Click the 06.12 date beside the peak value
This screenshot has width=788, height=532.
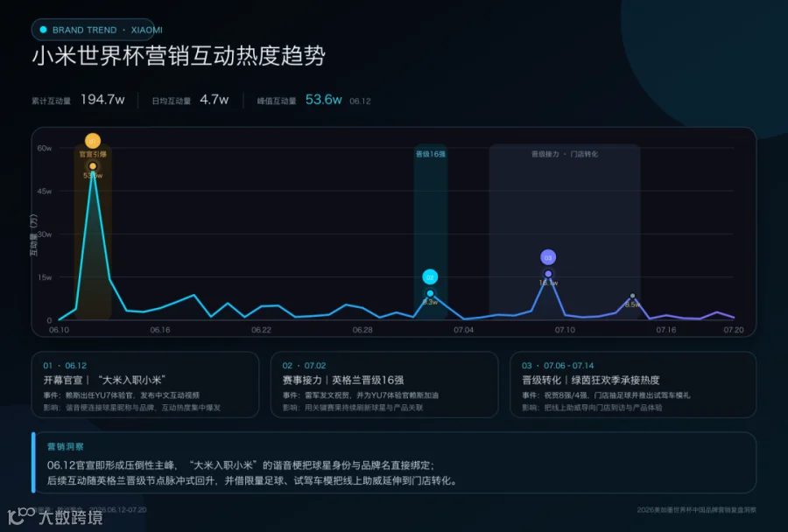click(360, 101)
